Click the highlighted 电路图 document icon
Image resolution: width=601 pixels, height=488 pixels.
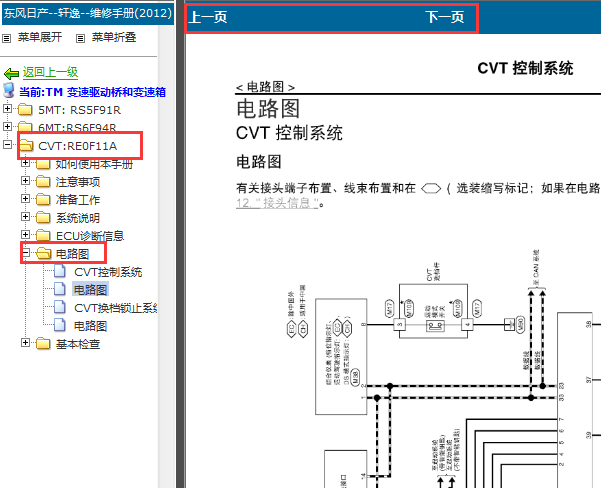60,289
